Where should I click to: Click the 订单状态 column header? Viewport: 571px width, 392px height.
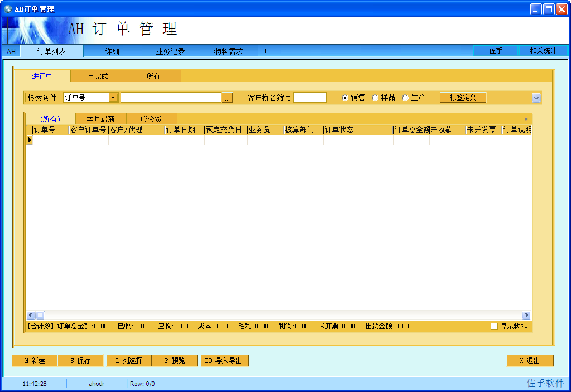[x=358, y=130]
